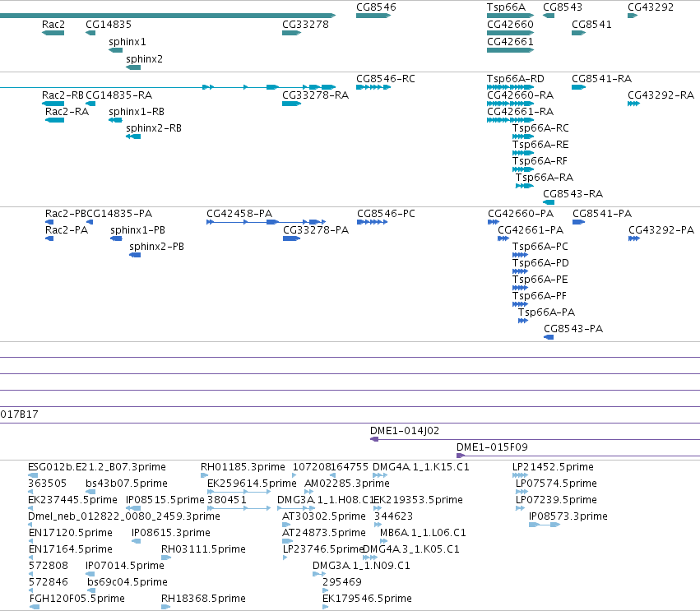Click transcript Rac2-RA
700x611 pixels.
click(54, 120)
